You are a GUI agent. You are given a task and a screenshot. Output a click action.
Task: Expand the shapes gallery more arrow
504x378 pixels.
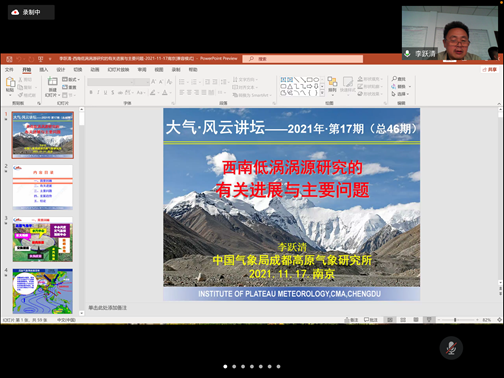click(x=322, y=93)
